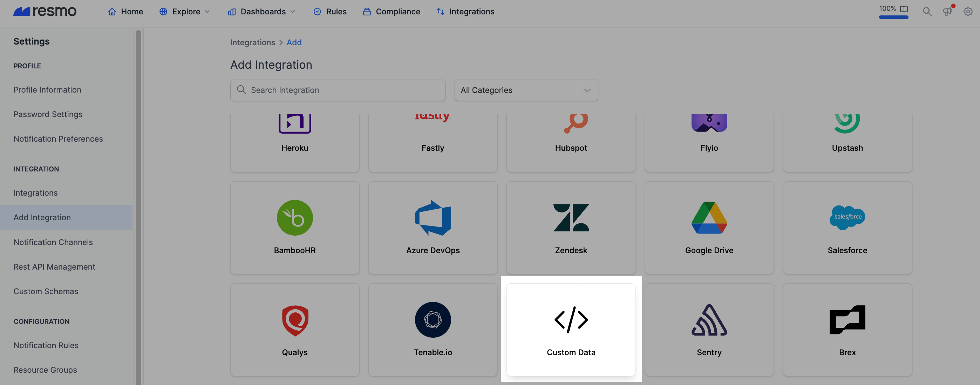980x385 pixels.
Task: Open the Rules page
Action: point(330,12)
